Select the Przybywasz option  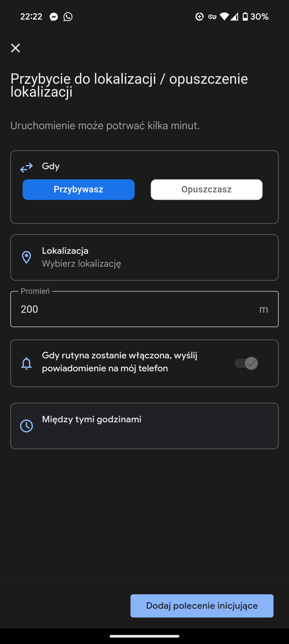click(x=78, y=189)
